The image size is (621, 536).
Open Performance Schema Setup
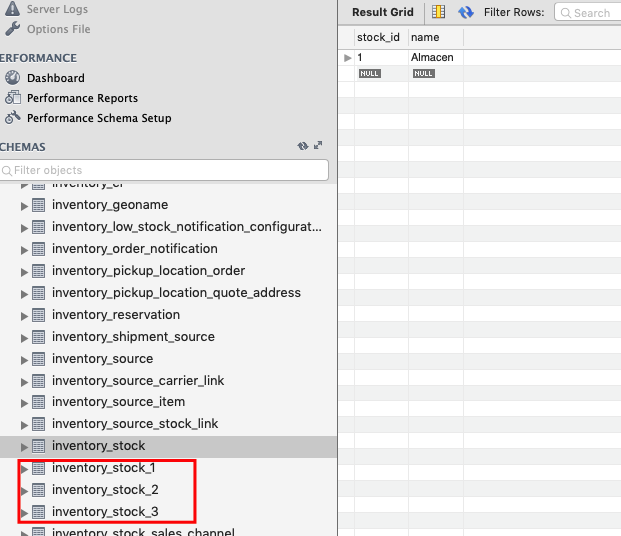click(x=98, y=118)
